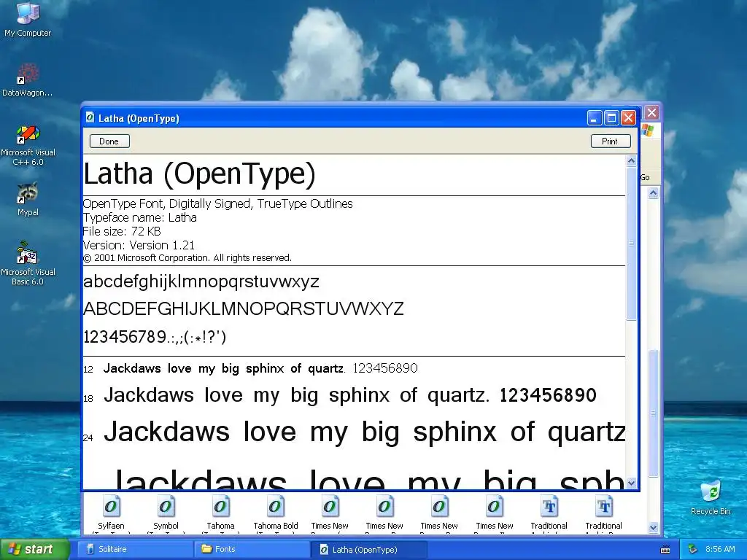Click the font viewer vertical scrollbar thumb

tap(631, 244)
